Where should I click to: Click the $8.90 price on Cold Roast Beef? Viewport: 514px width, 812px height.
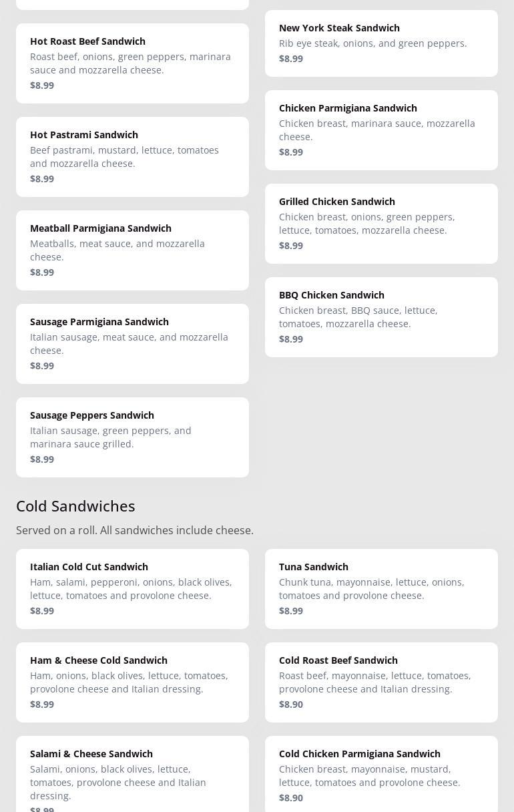291,704
